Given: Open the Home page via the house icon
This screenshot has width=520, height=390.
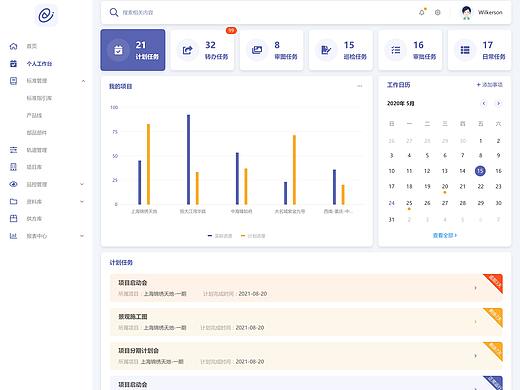Looking at the screenshot, I should coord(13,46).
